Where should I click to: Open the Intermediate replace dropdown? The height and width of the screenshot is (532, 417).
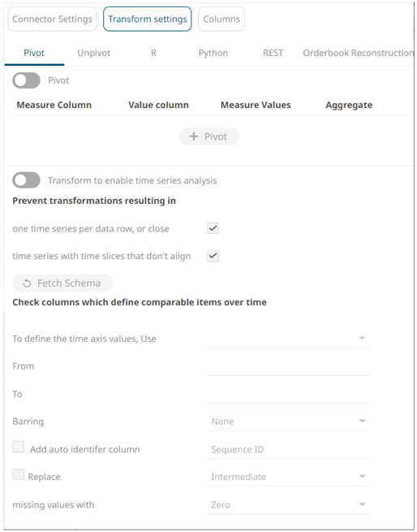click(x=288, y=477)
